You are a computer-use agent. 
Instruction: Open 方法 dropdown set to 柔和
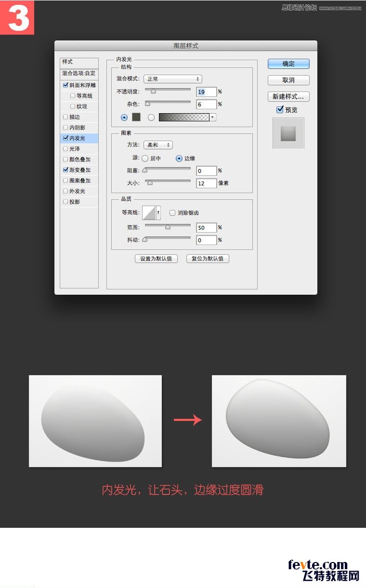pos(158,145)
